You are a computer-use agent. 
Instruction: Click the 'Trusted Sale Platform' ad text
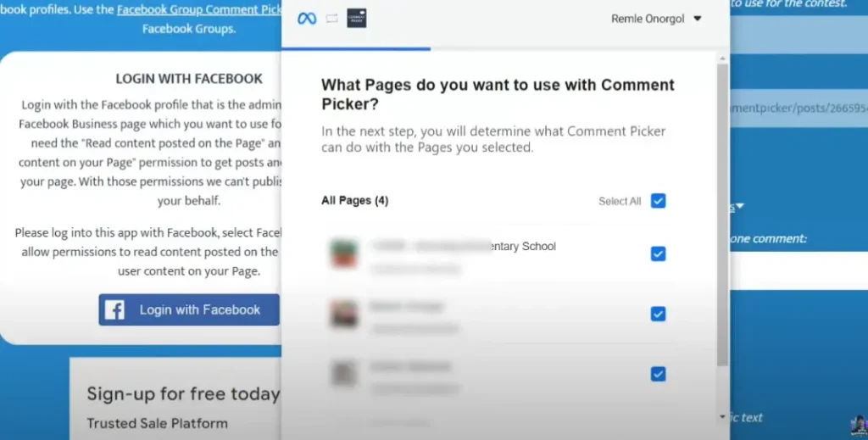157,423
